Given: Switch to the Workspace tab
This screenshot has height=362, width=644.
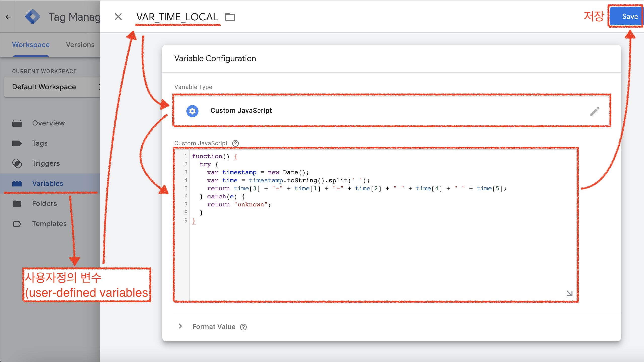Looking at the screenshot, I should point(30,44).
